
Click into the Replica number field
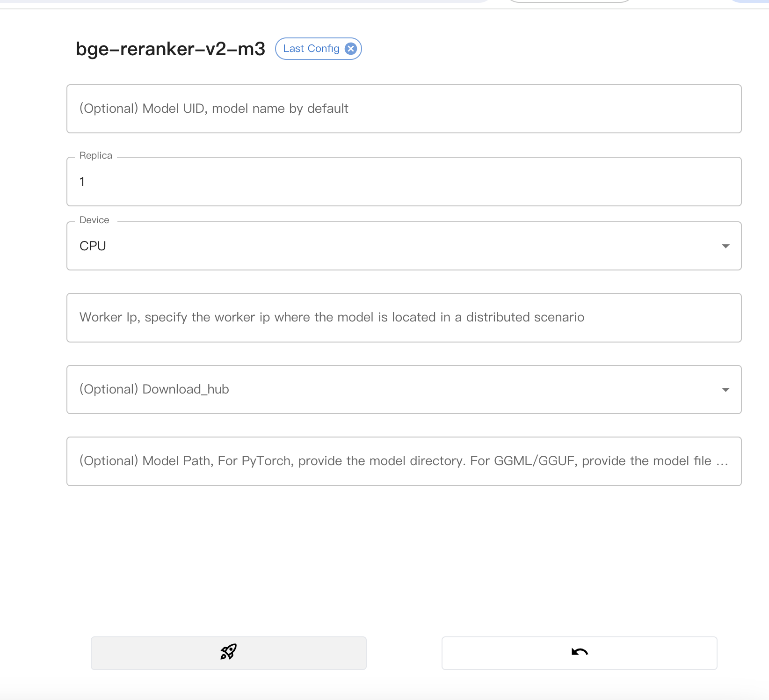404,182
